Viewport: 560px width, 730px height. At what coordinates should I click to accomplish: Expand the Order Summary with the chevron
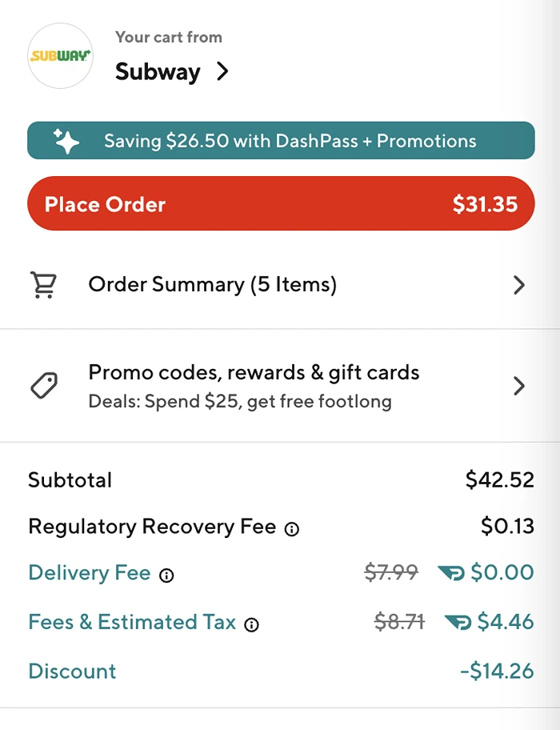(518, 285)
